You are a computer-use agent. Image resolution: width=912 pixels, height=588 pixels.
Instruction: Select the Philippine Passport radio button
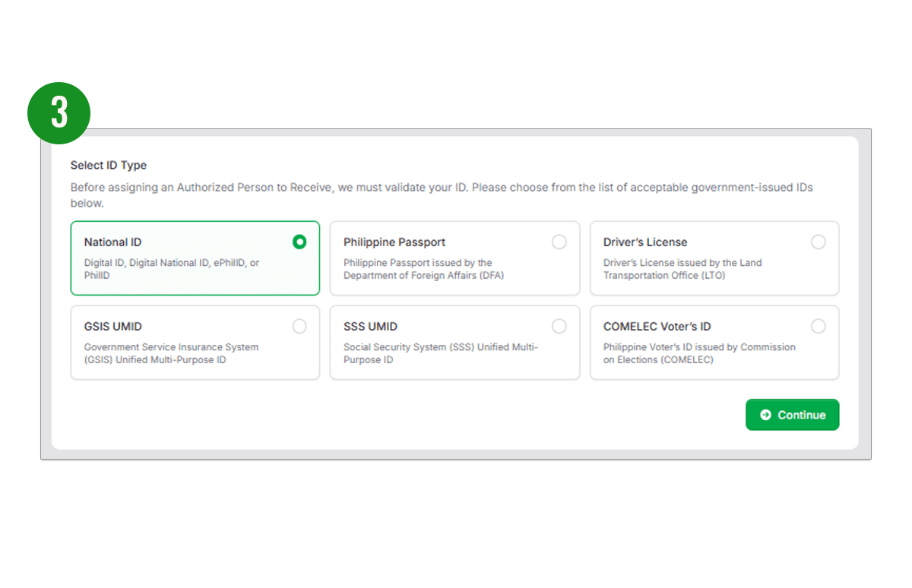pyautogui.click(x=559, y=242)
